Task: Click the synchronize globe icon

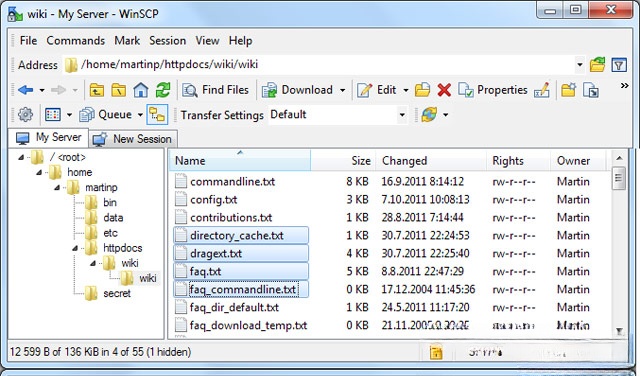Action: pos(429,115)
